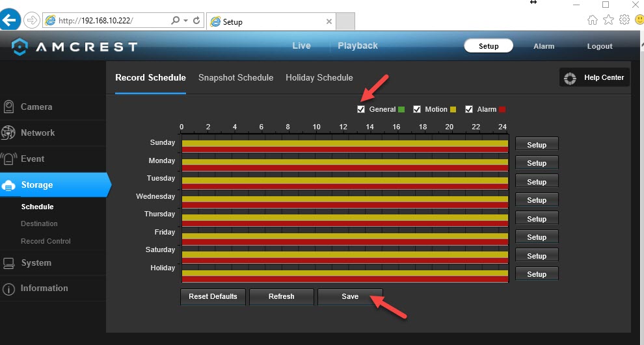Click the browser forward arrow icon
The width and height of the screenshot is (644, 345).
click(x=32, y=20)
